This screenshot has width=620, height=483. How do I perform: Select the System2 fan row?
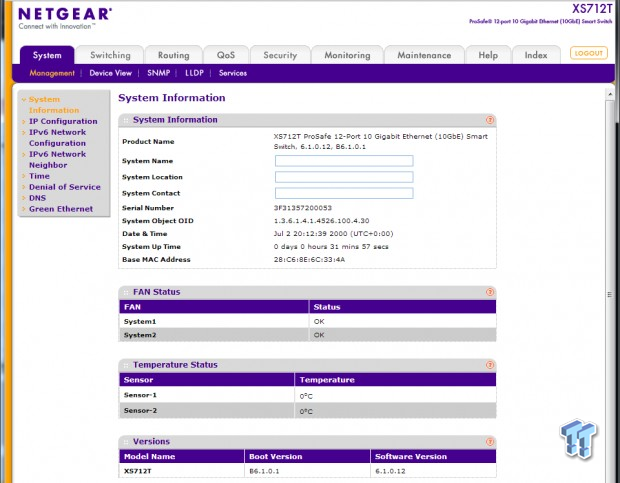(x=308, y=335)
